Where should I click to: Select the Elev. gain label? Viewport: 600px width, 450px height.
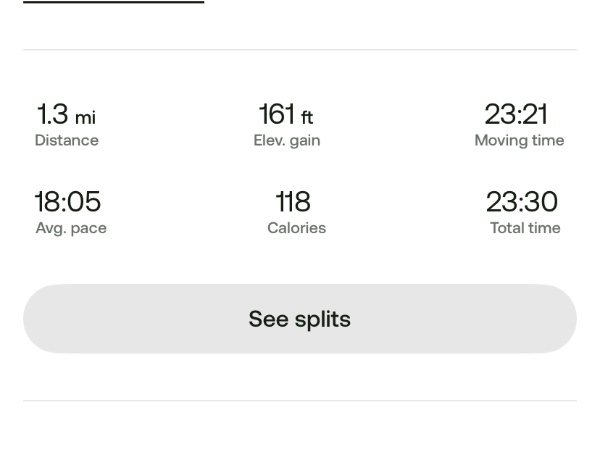(287, 141)
